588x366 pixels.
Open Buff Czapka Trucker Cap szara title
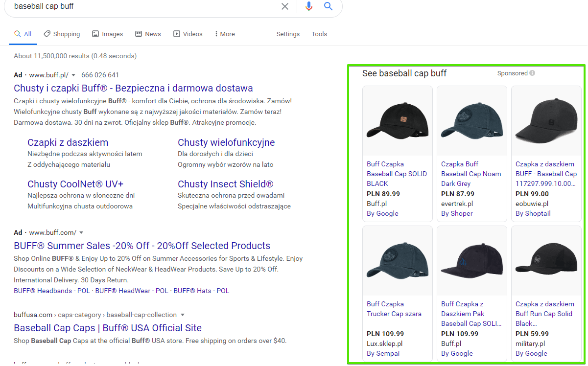[x=394, y=309]
